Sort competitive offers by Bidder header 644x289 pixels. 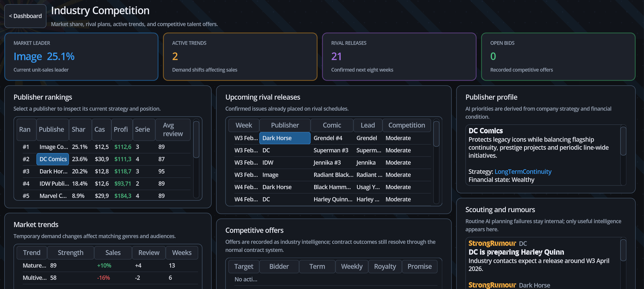[279, 267]
